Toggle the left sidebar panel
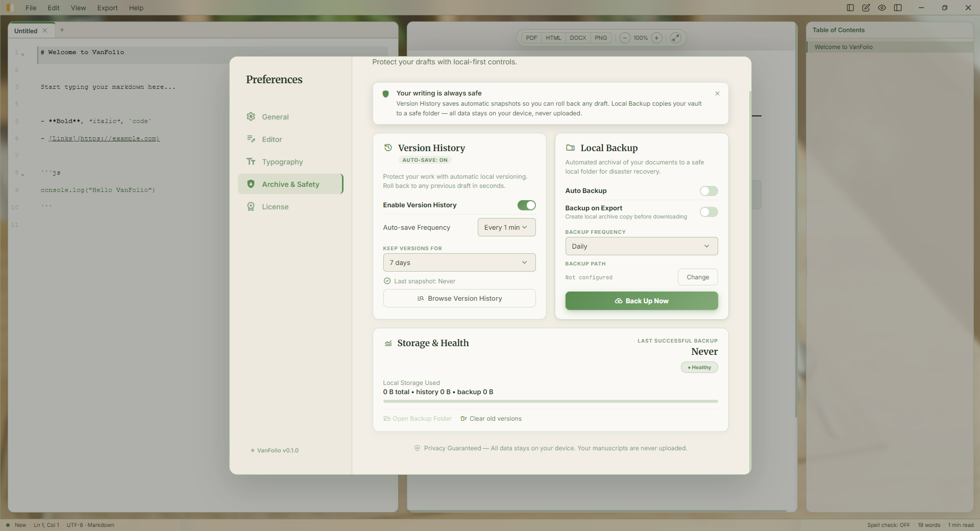This screenshot has width=980, height=531. coord(849,8)
